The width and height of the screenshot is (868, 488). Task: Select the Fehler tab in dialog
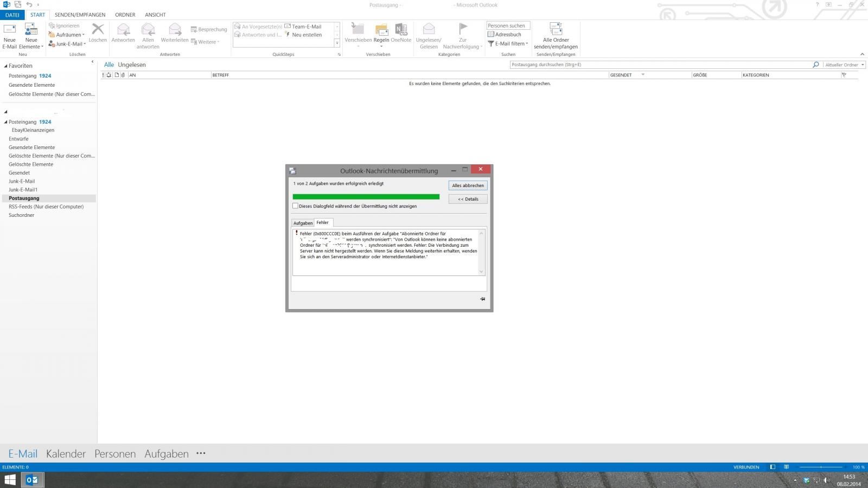[323, 222]
